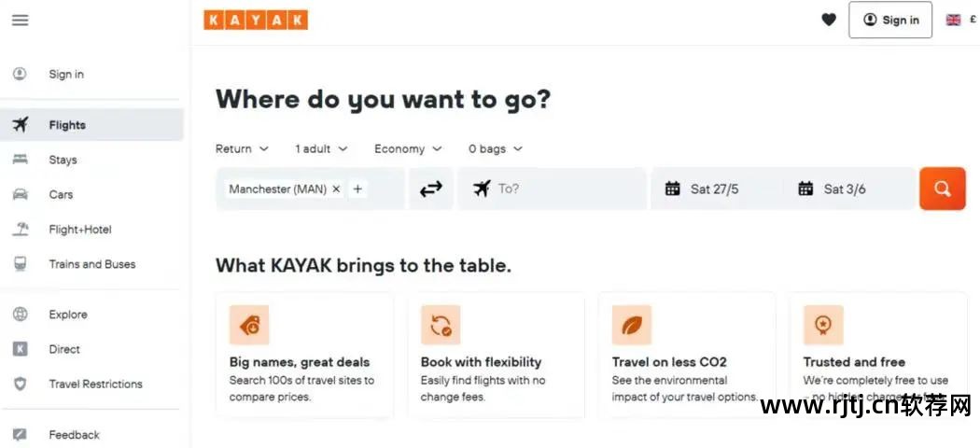Open the hamburger menu icon
980x448 pixels.
20,20
